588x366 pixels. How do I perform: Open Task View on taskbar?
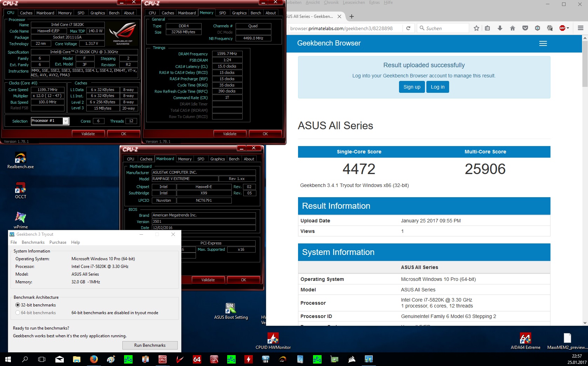point(42,359)
